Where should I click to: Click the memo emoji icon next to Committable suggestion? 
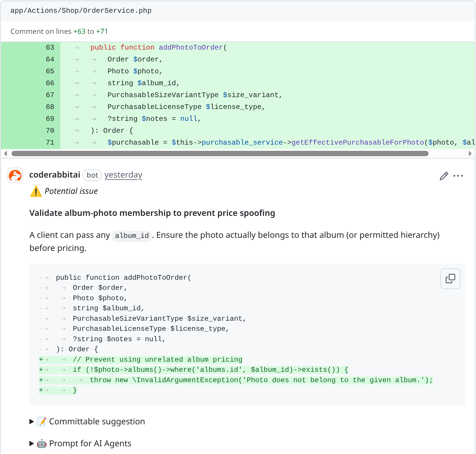[x=42, y=422]
